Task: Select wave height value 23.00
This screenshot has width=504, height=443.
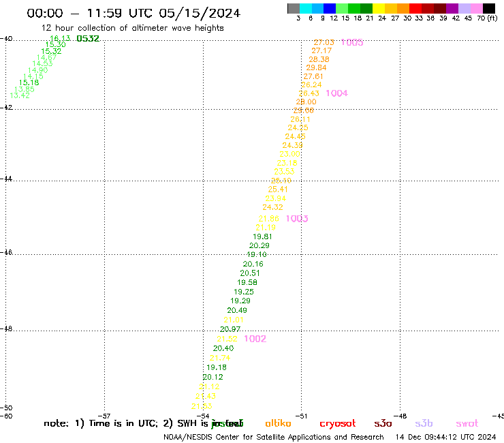Action: tap(289, 154)
